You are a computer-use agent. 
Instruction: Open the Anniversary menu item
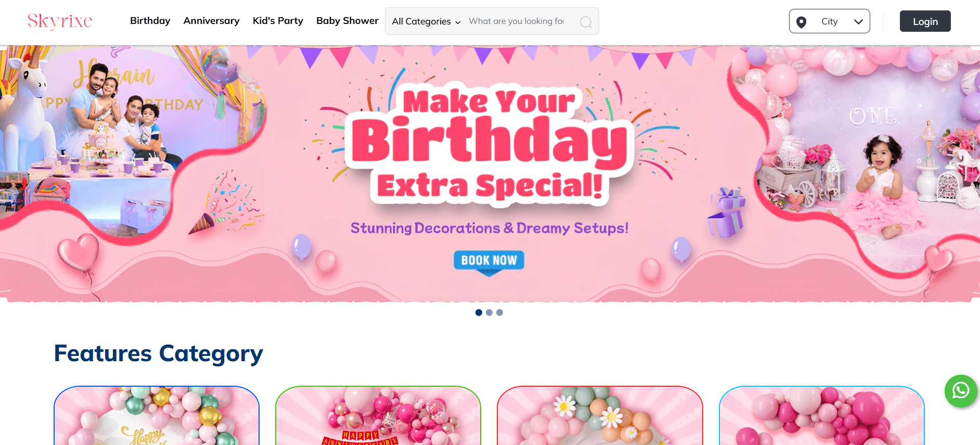pyautogui.click(x=211, y=21)
